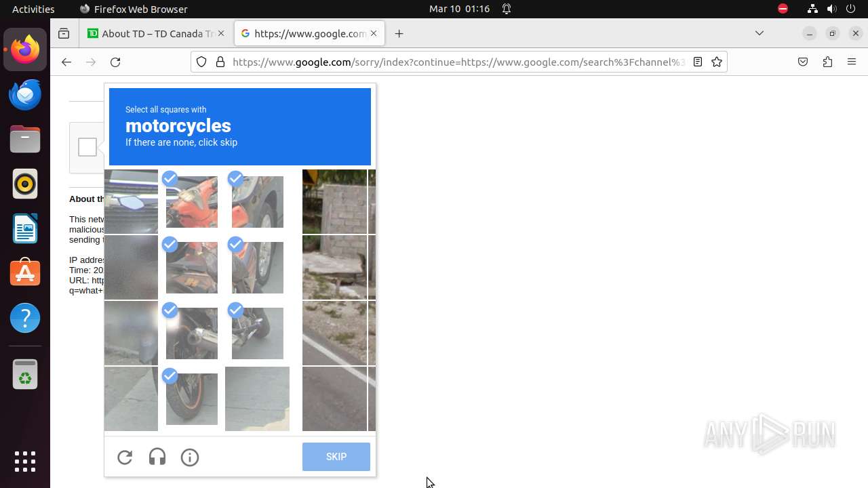Get an audio challenge via headphones icon
868x488 pixels.
pyautogui.click(x=157, y=457)
